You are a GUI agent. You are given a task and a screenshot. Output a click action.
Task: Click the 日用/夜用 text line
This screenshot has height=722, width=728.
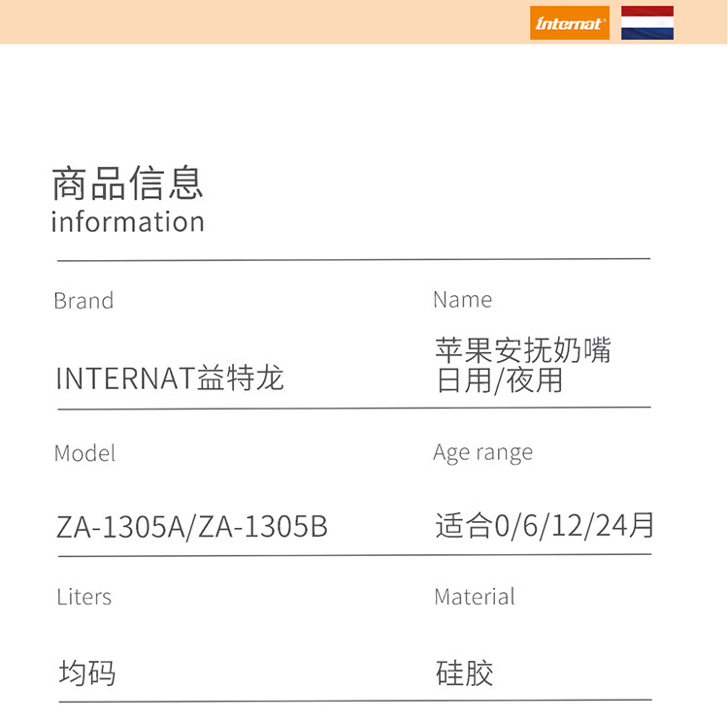500,380
